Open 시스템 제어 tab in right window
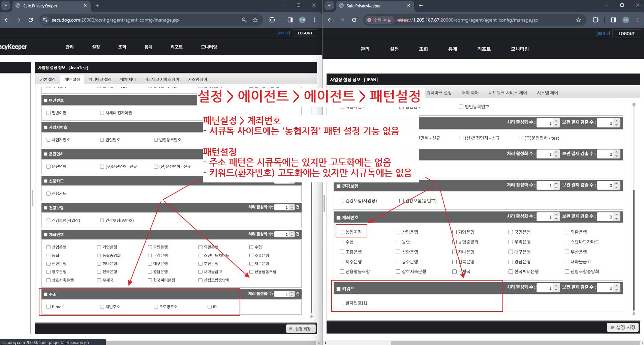644x345 pixels. [547, 93]
